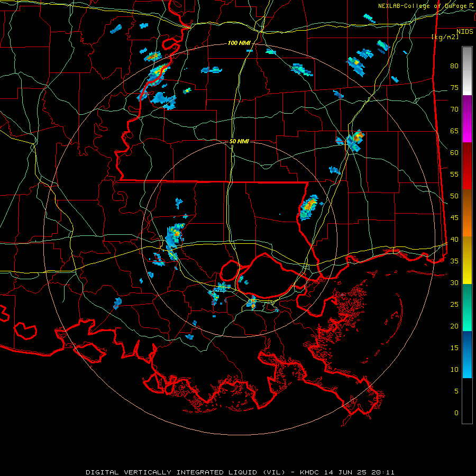The image size is (476, 476).
Task: Click the scale value 75
Action: click(x=454, y=88)
